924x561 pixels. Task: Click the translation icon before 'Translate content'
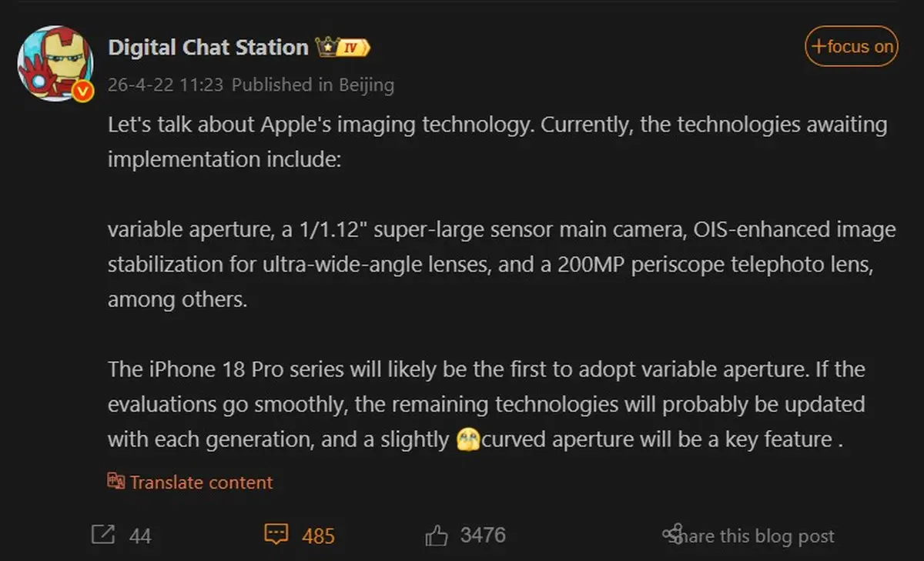(x=116, y=481)
